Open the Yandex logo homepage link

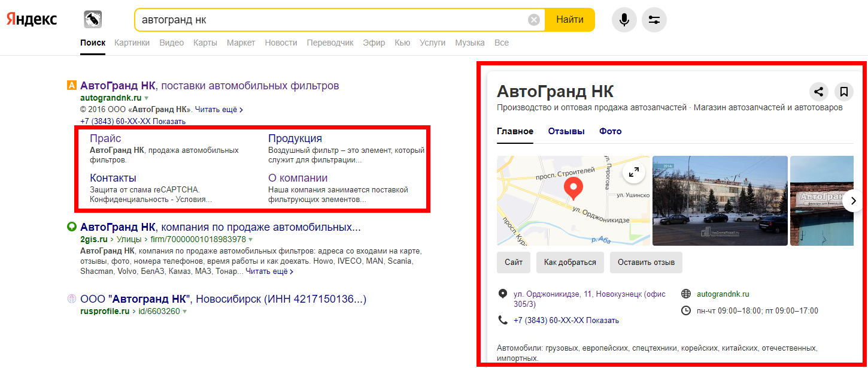click(32, 20)
